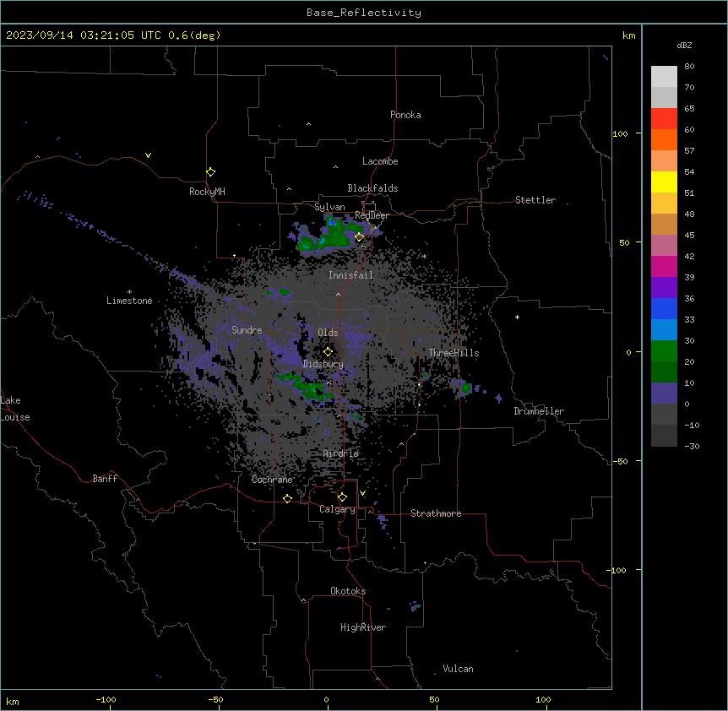Select the red 65 dBZ legend swatch
This screenshot has width=728, height=711.
tap(664, 119)
